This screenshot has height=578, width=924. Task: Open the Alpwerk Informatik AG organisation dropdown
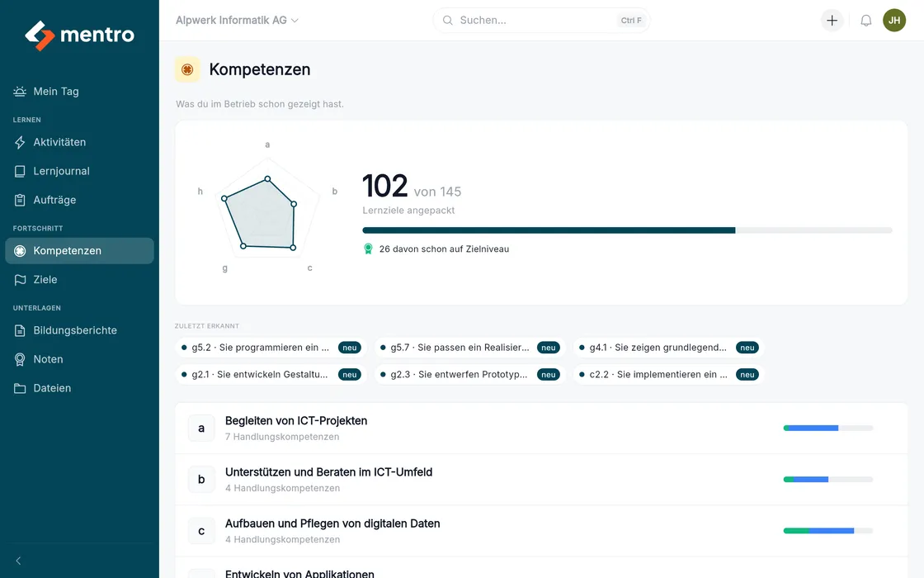click(237, 20)
